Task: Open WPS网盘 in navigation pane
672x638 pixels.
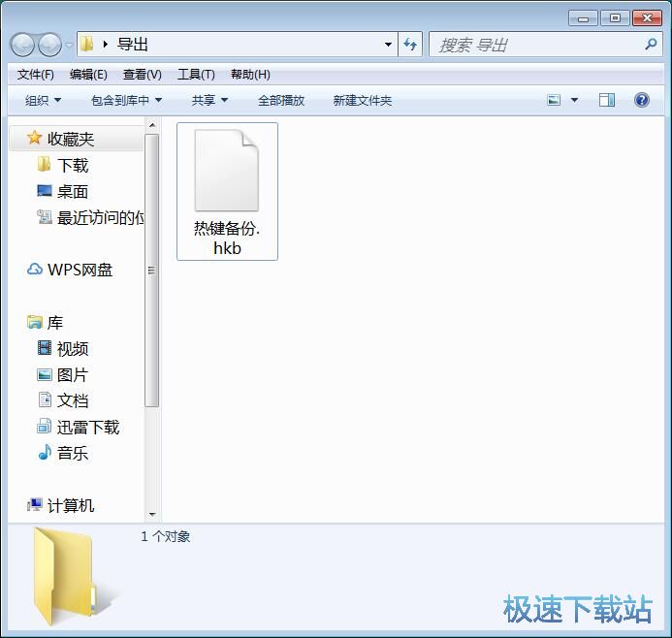Action: click(x=80, y=270)
